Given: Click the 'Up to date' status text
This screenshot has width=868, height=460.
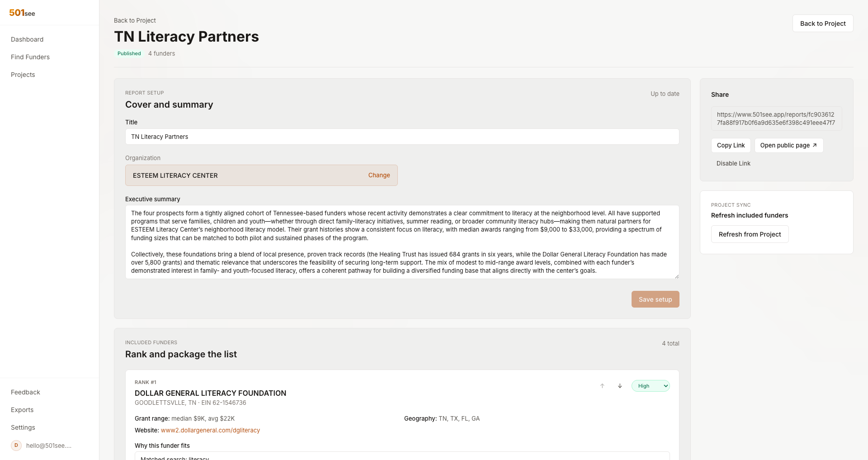Looking at the screenshot, I should pos(665,94).
